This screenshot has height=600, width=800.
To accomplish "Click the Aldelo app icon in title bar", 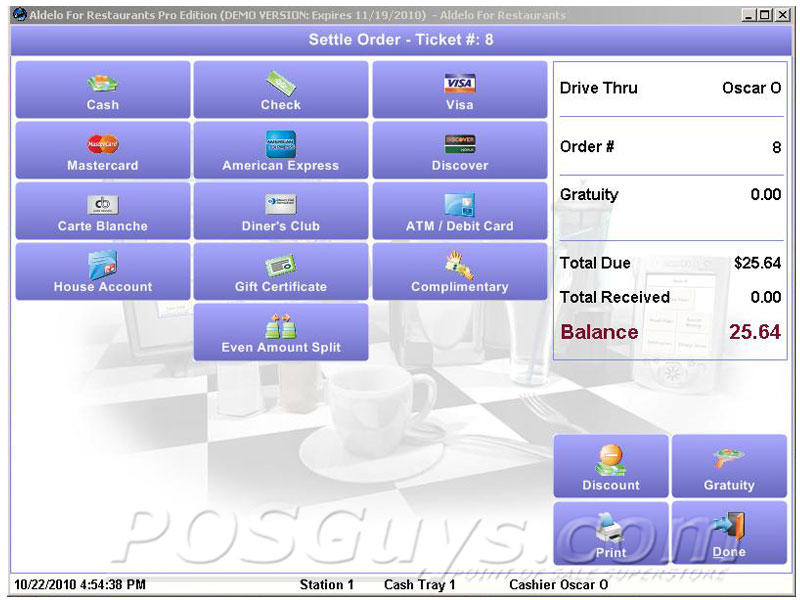I will point(19,15).
